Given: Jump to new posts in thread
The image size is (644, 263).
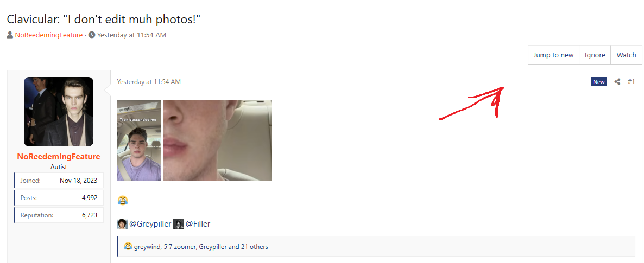Looking at the screenshot, I should point(553,55).
